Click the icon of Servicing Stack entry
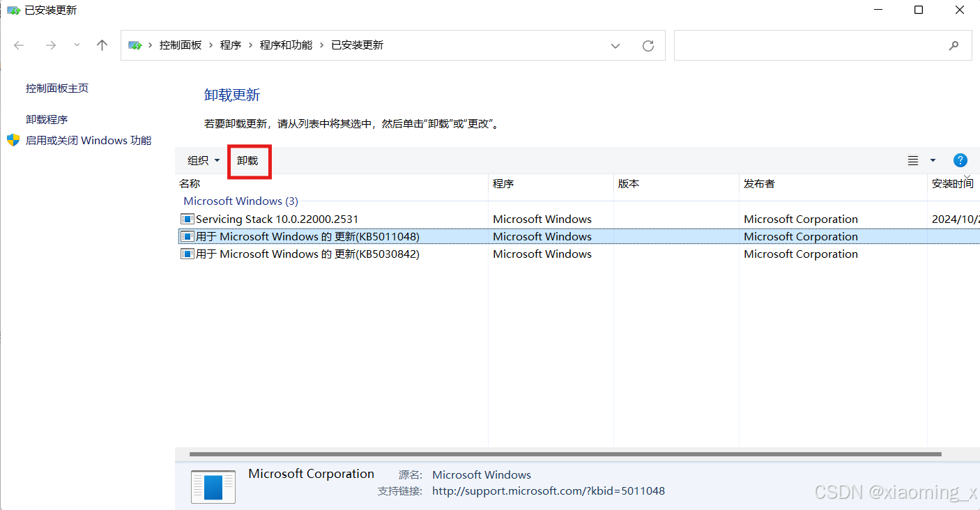 [x=187, y=219]
